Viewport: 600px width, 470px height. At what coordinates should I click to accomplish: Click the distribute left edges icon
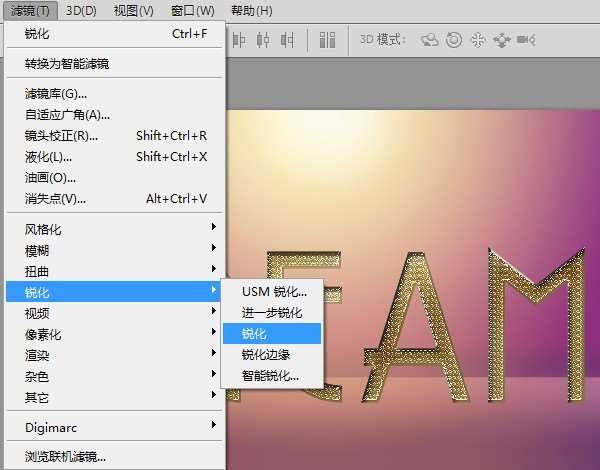(240, 40)
